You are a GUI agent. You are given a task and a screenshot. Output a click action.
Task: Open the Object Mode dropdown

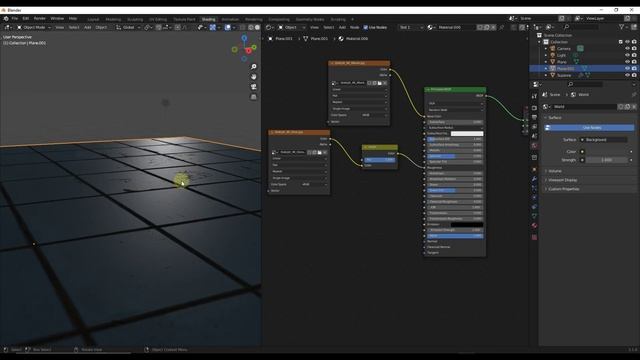click(33, 27)
